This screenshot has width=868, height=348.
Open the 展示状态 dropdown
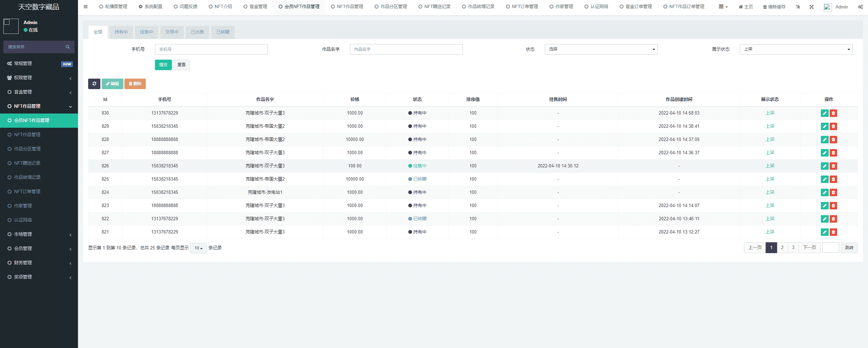pos(796,49)
